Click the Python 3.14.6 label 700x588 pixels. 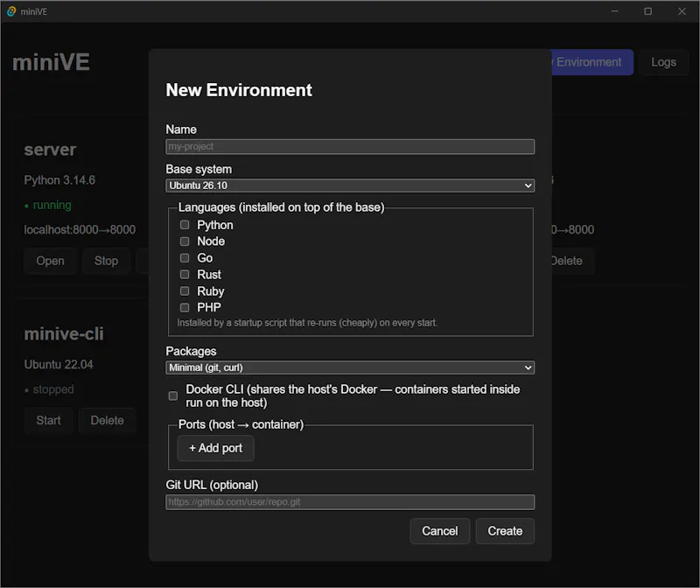click(59, 180)
